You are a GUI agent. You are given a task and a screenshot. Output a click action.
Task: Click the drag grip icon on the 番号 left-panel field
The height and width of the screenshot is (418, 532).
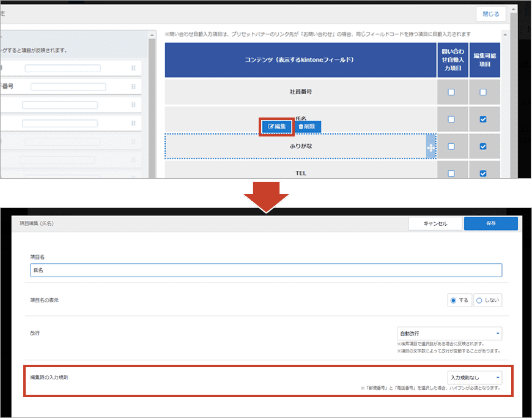click(133, 87)
